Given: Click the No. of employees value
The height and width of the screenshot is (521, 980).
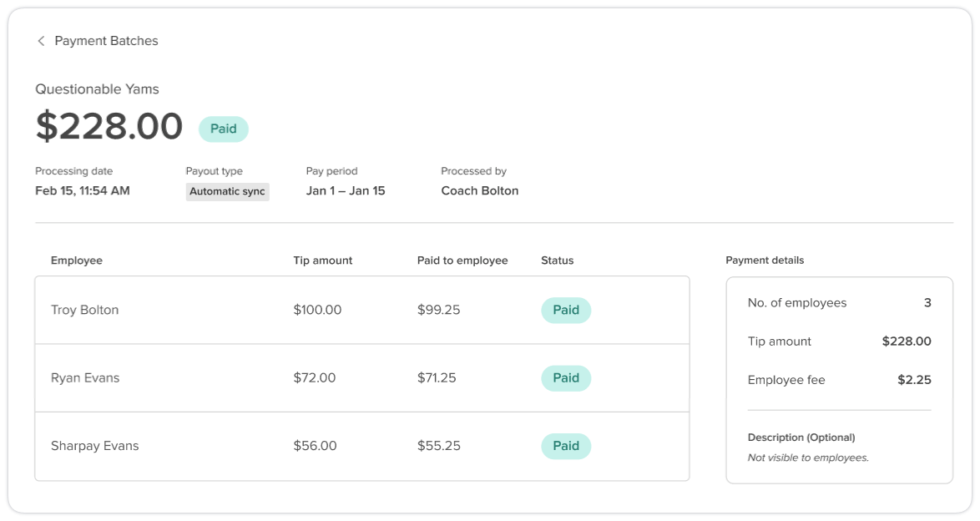Looking at the screenshot, I should point(927,302).
